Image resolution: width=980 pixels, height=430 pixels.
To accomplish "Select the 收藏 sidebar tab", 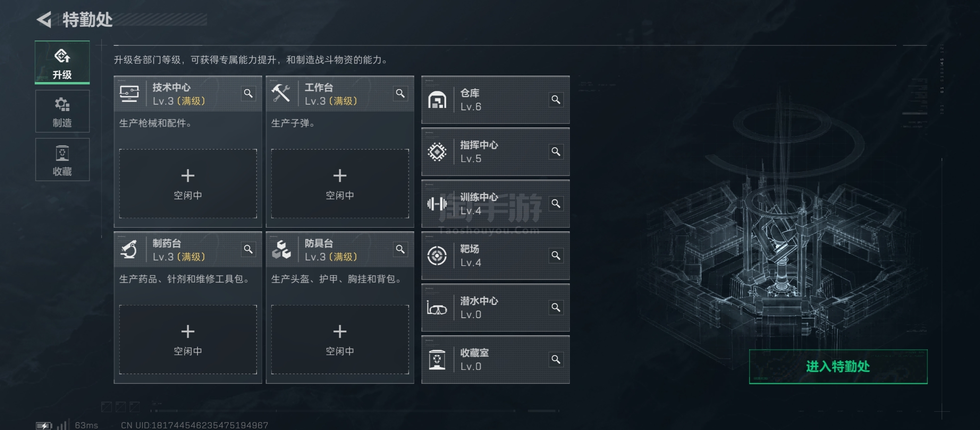I will [62, 160].
